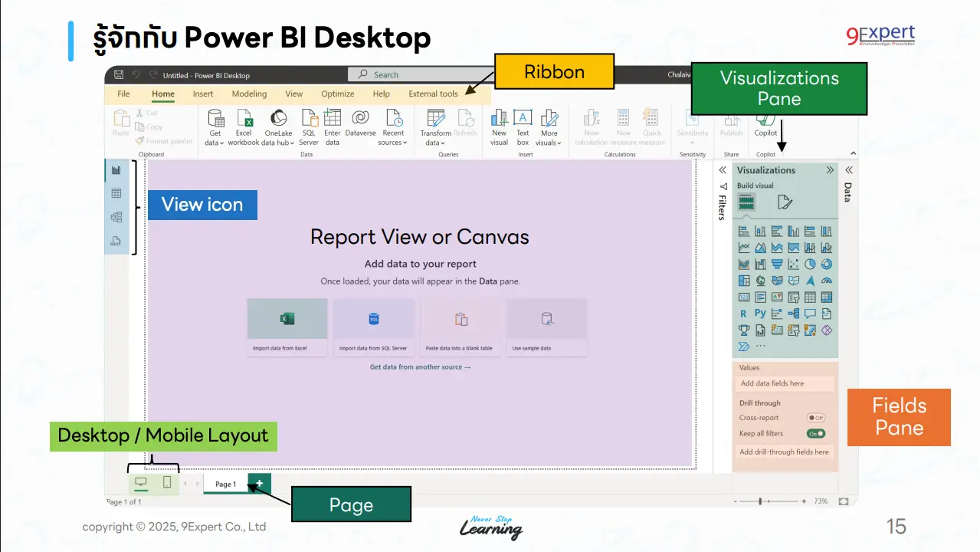Switch to Report view in left sidebar
980x552 pixels.
point(116,170)
